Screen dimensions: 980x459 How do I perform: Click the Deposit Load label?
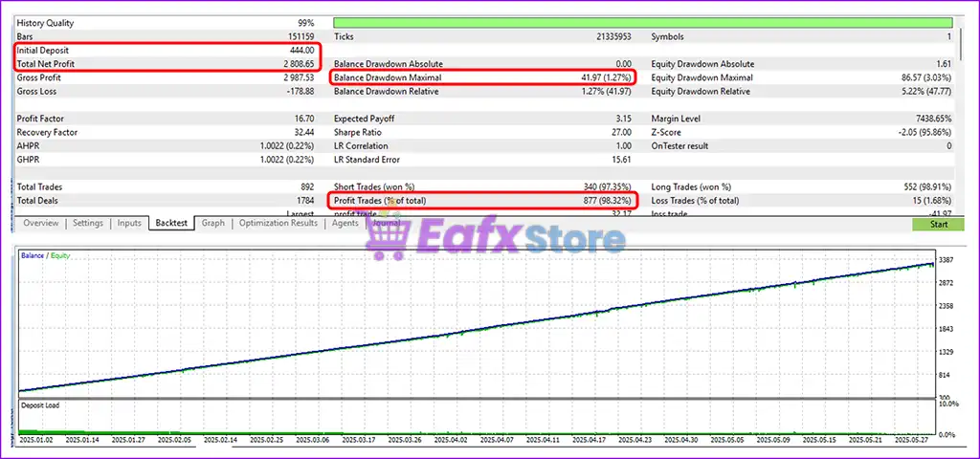41,405
